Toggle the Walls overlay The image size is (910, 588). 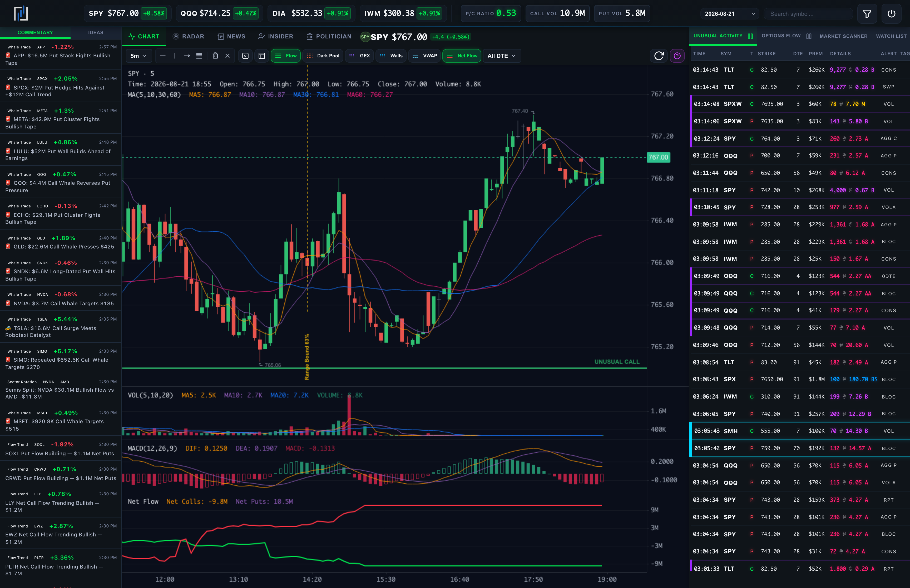(x=391, y=56)
